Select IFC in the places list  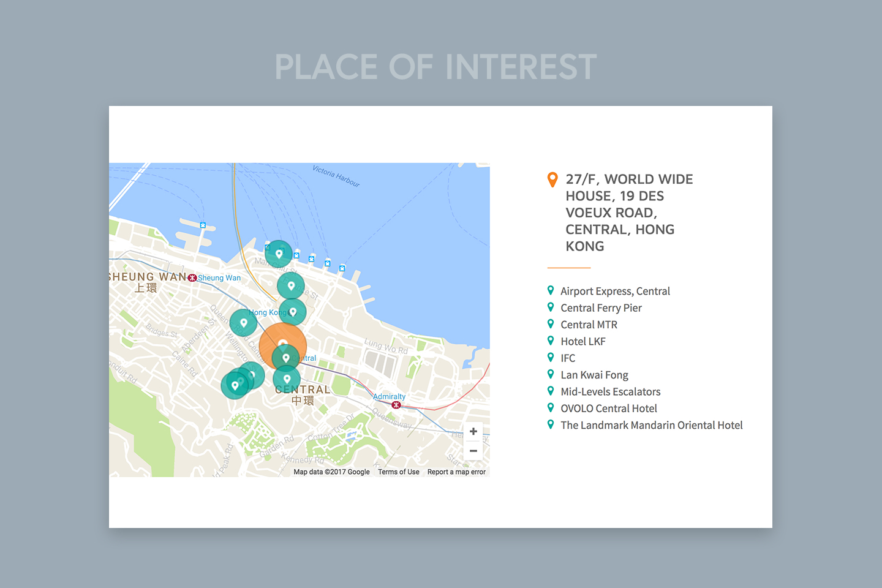(x=568, y=358)
